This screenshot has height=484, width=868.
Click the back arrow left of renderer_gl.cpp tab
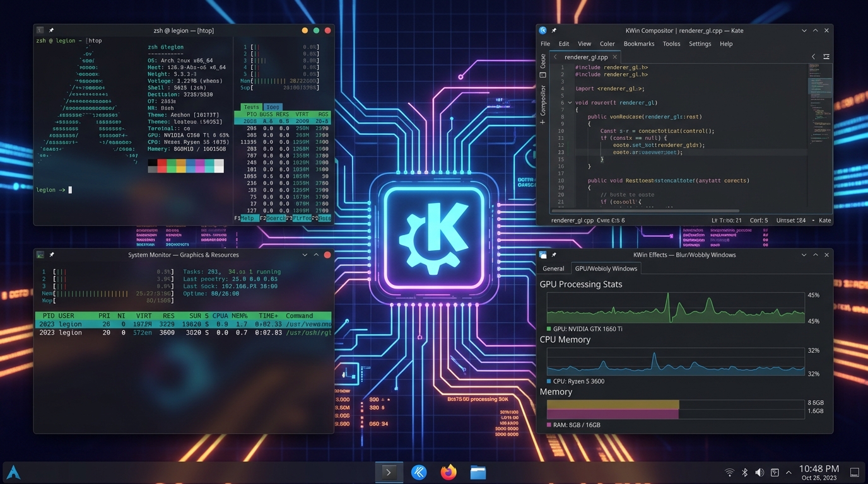click(555, 57)
